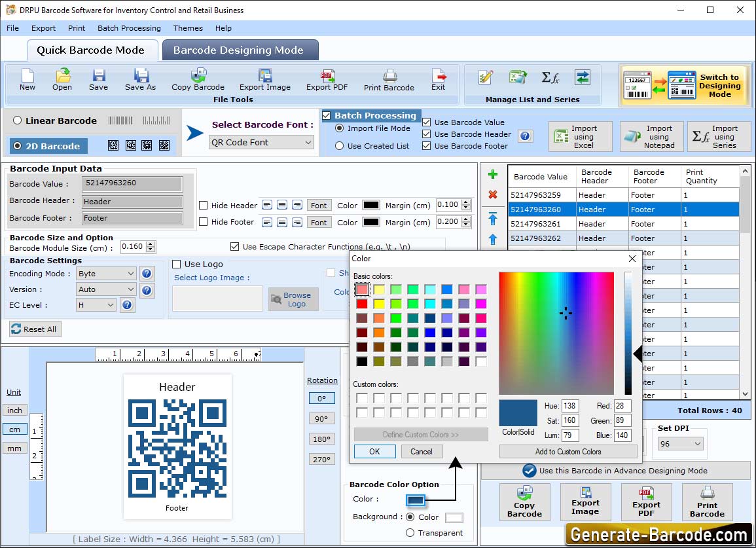Click Export Image in File Tools
Screen dimensions: 756x548
(x=265, y=80)
